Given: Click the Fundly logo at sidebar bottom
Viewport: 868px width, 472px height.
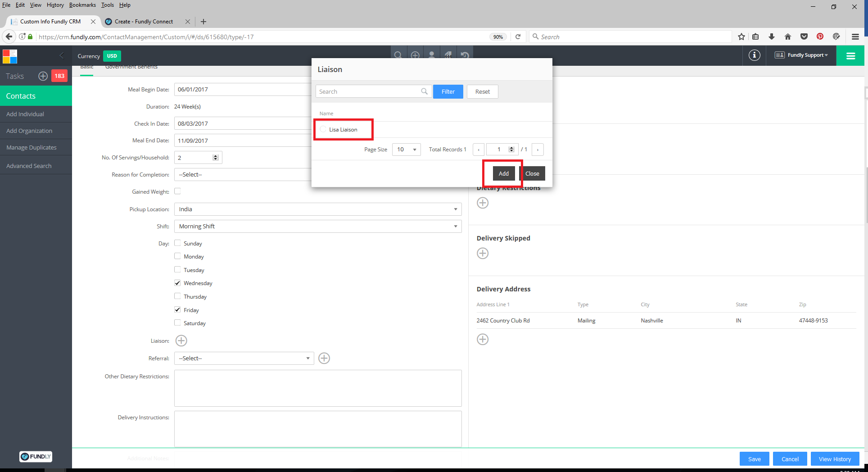Looking at the screenshot, I should point(36,457).
